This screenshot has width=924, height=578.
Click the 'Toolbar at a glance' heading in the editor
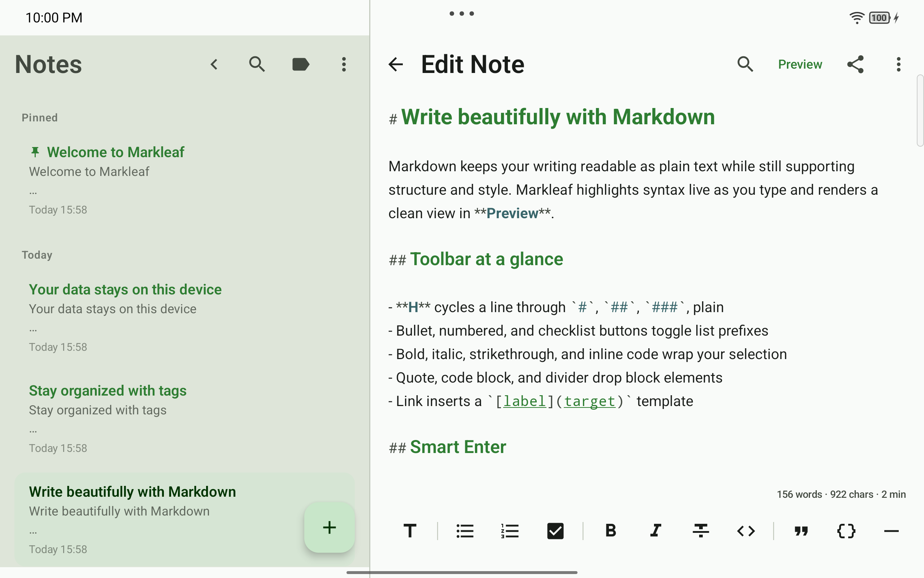click(486, 259)
